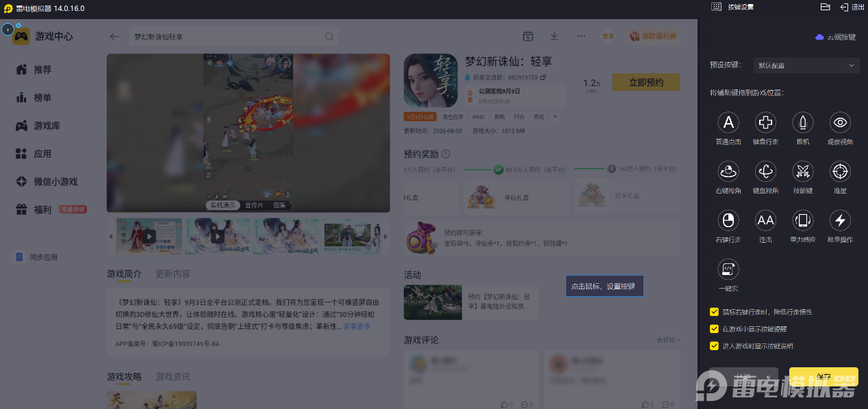868x409 pixels.
Task: Open the download manager icon
Action: click(x=554, y=36)
